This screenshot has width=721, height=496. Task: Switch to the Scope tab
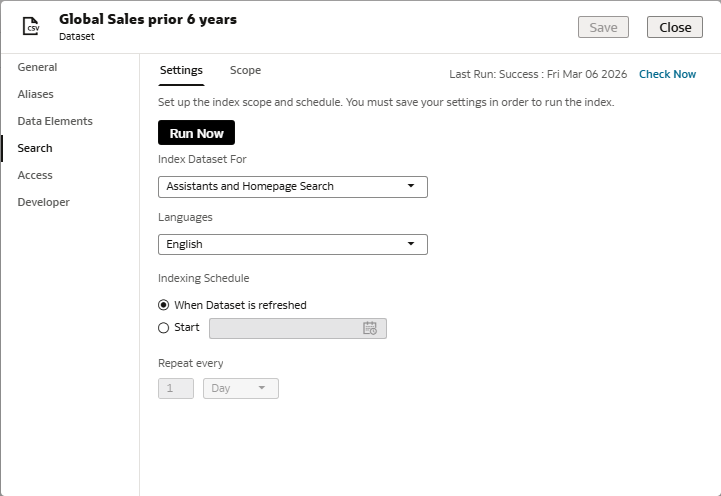(x=245, y=70)
